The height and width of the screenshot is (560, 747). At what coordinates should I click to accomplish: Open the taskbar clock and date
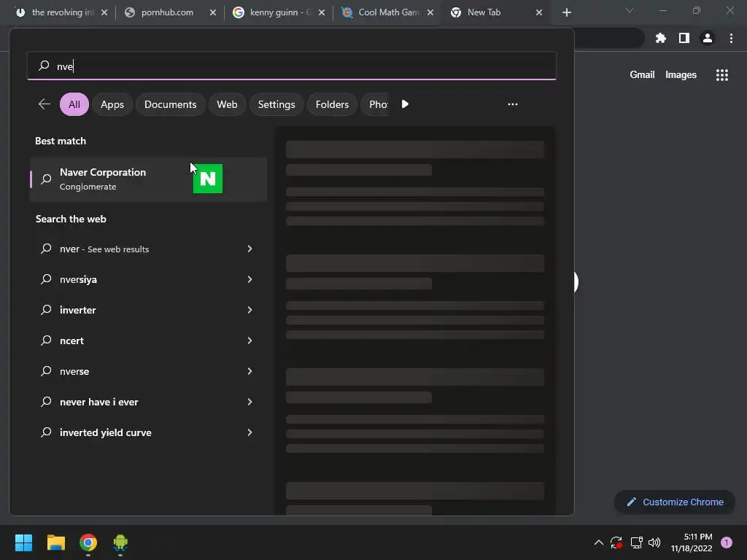click(x=692, y=542)
